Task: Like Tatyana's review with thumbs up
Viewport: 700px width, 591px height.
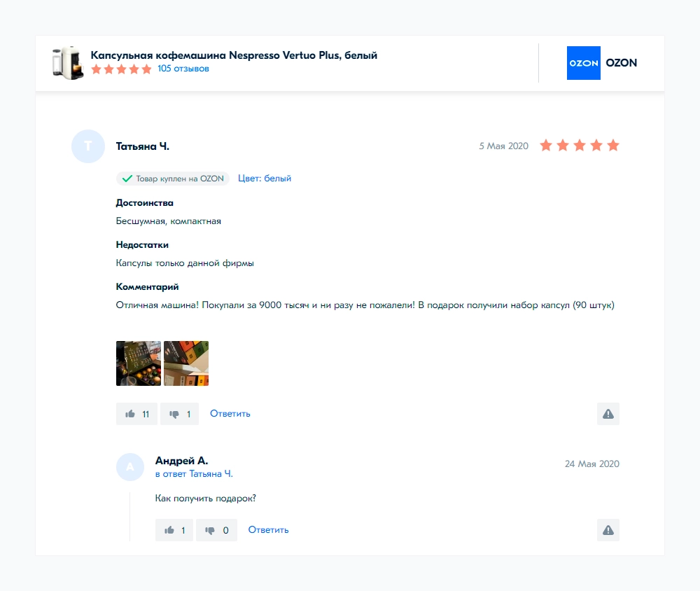Action: coord(136,414)
